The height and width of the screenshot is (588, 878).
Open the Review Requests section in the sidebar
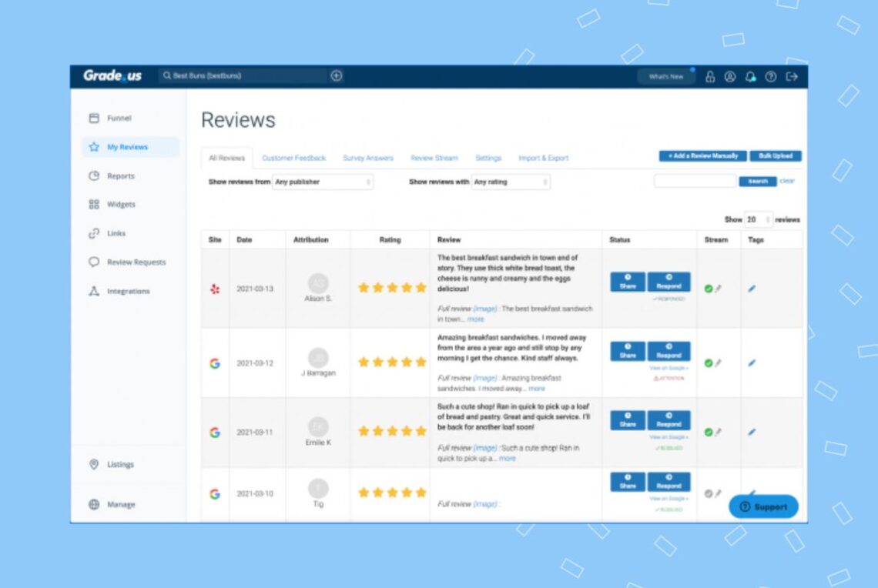(x=137, y=262)
